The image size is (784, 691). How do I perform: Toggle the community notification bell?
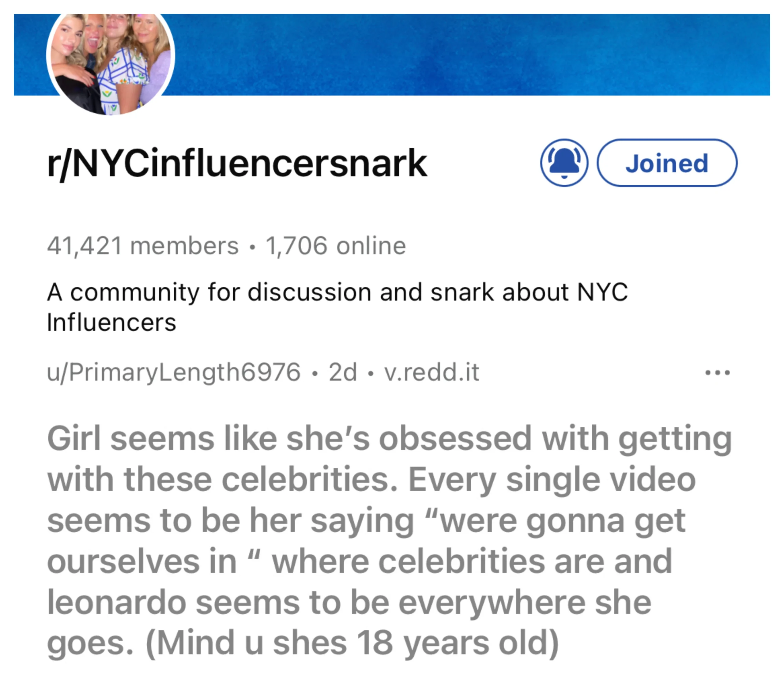pyautogui.click(x=564, y=163)
